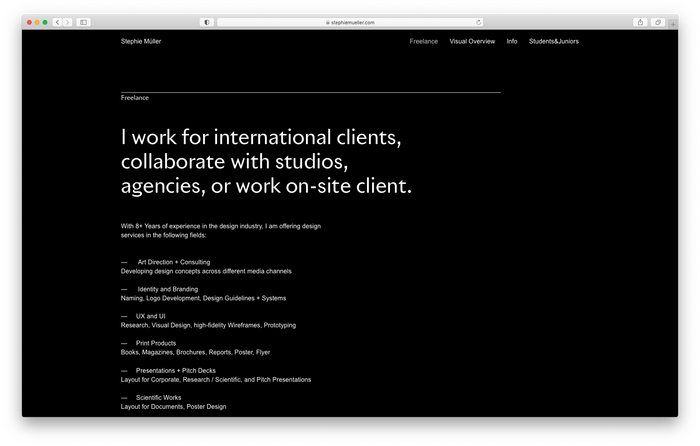The width and height of the screenshot is (700, 446).
Task: Click the "With 8+ Years of experience" paragraph
Action: [221, 230]
